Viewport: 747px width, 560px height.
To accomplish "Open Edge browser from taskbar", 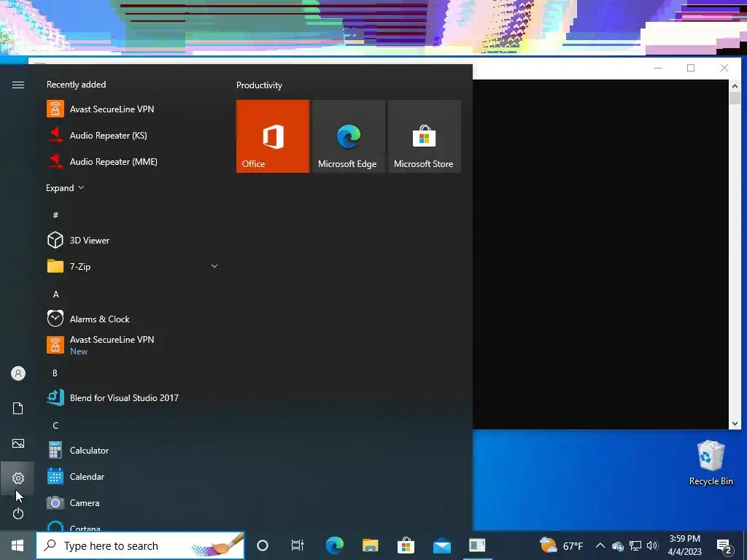I will point(334,545).
